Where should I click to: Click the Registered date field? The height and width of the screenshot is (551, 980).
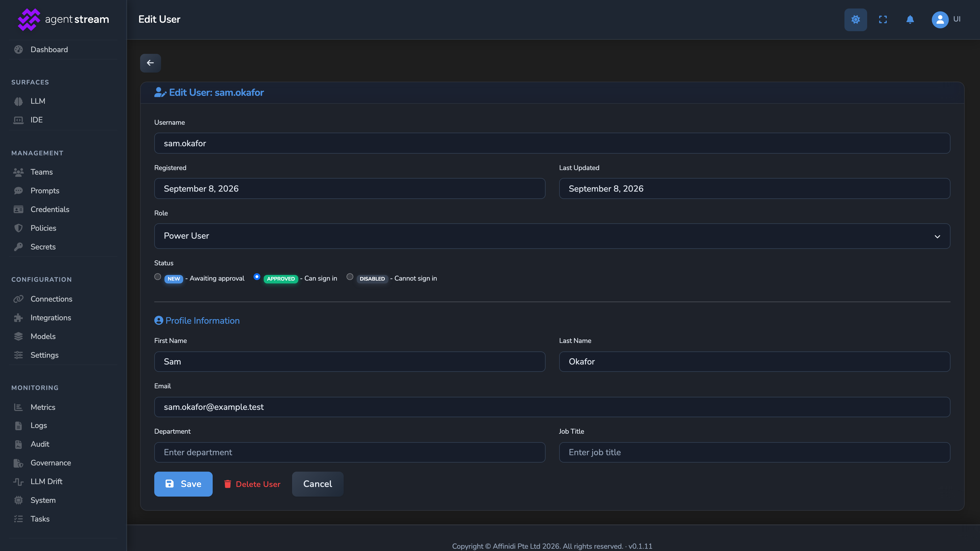[349, 188]
